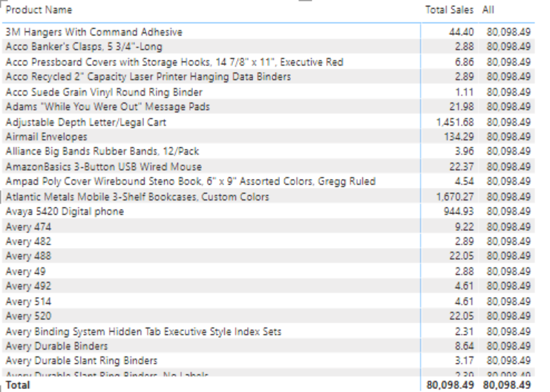Viewport: 550px width, 392px height.
Task: Click the Total row label
Action: click(x=18, y=385)
